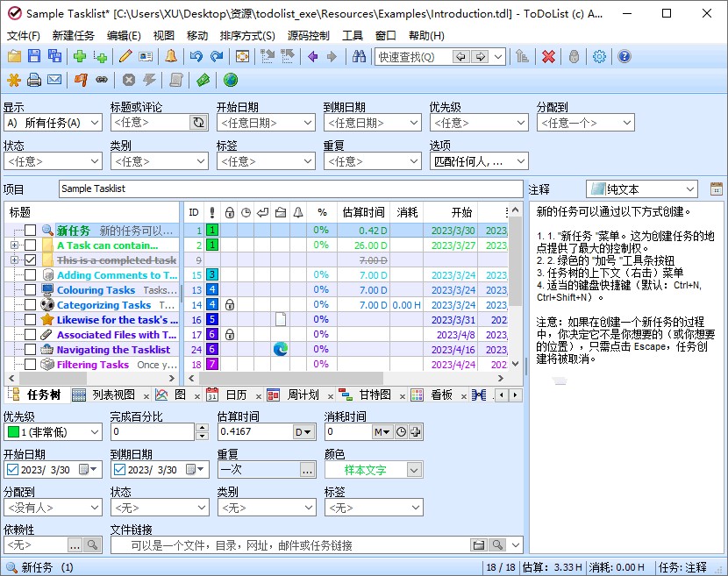Screen dimensions: 728x576
Task: Send tasklist by email envelope icon
Action: (54, 81)
